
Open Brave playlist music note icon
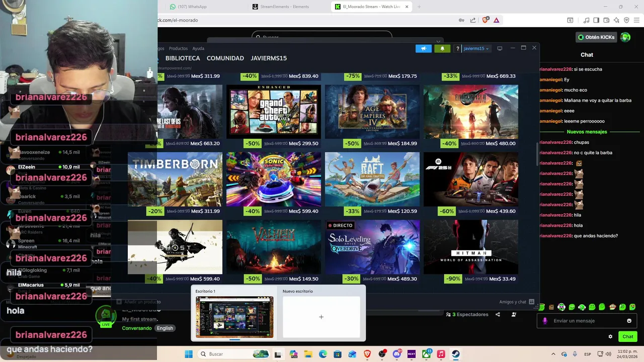[586, 20]
